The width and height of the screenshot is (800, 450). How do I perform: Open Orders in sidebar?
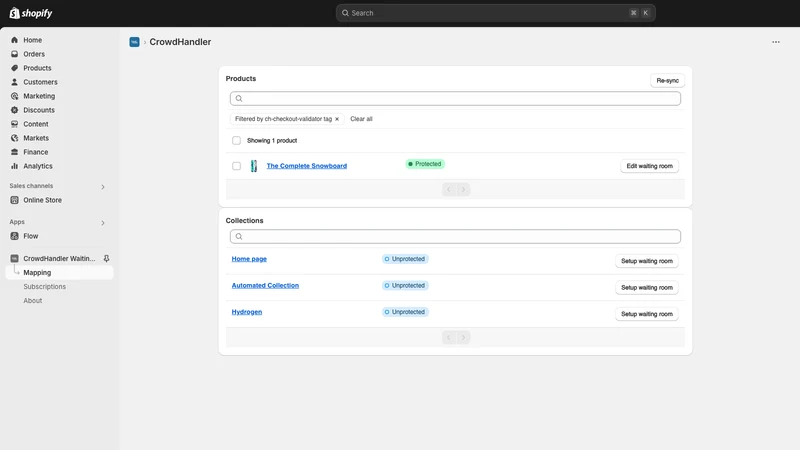pyautogui.click(x=34, y=54)
